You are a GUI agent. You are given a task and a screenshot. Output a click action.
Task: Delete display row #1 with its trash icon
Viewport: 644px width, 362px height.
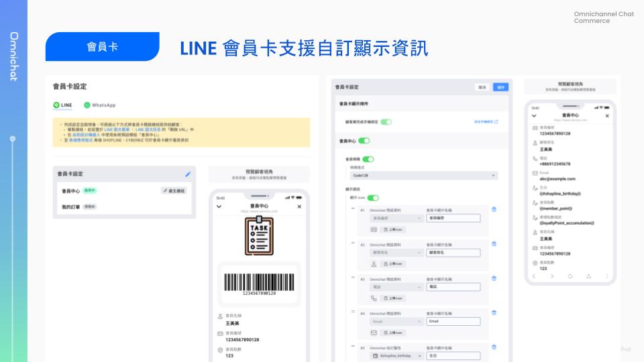tap(494, 209)
